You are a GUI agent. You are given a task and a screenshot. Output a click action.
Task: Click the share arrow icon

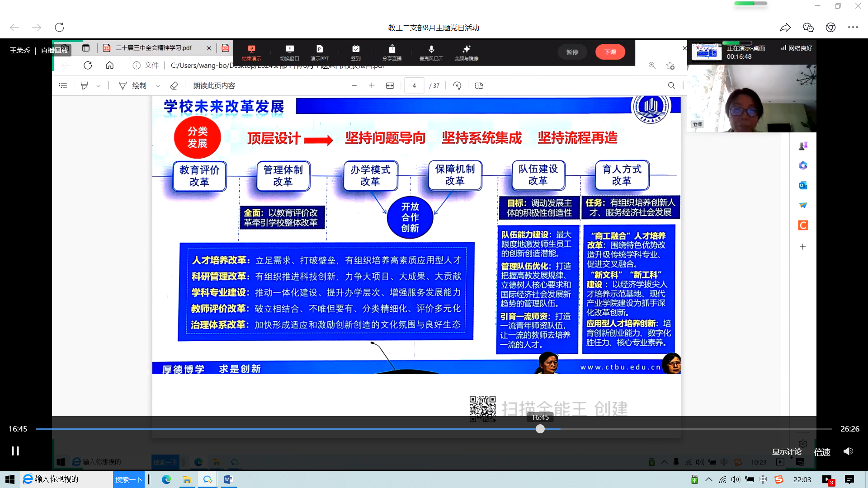point(785,28)
